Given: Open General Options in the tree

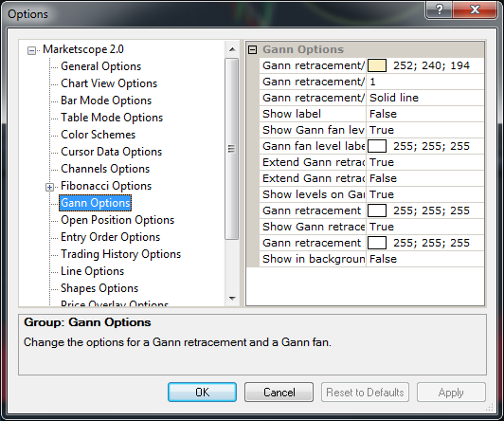Looking at the screenshot, I should point(101,66).
